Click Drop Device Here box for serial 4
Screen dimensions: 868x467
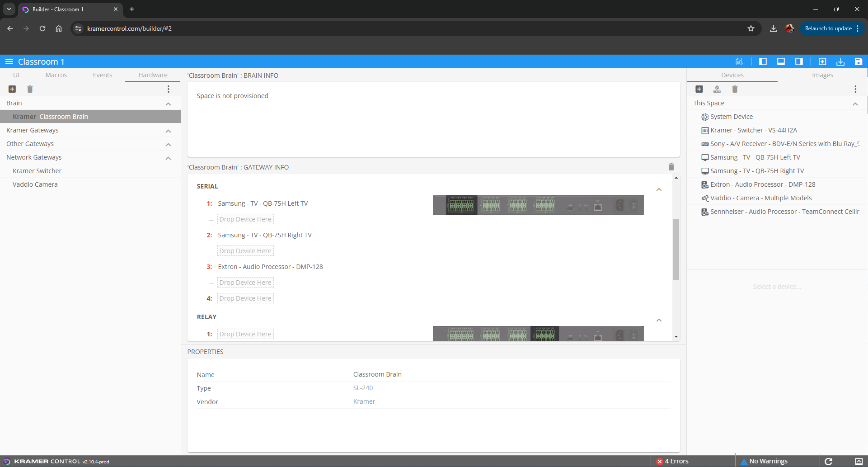click(x=245, y=298)
